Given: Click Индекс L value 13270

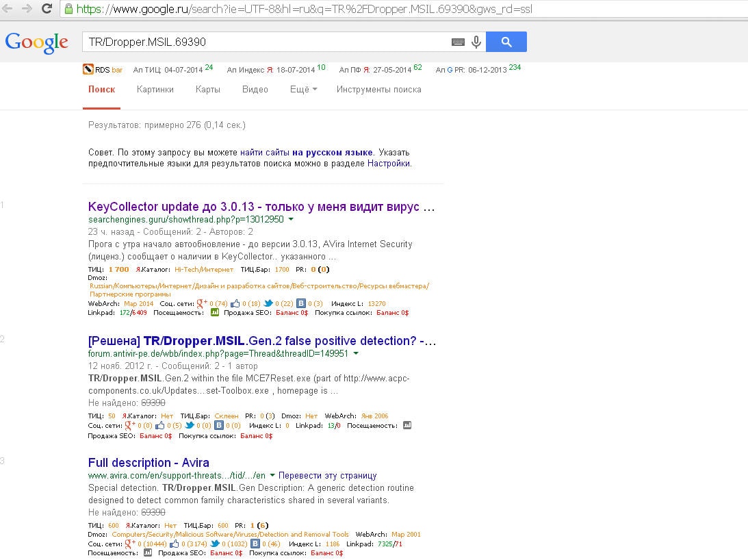Looking at the screenshot, I should click(377, 304).
